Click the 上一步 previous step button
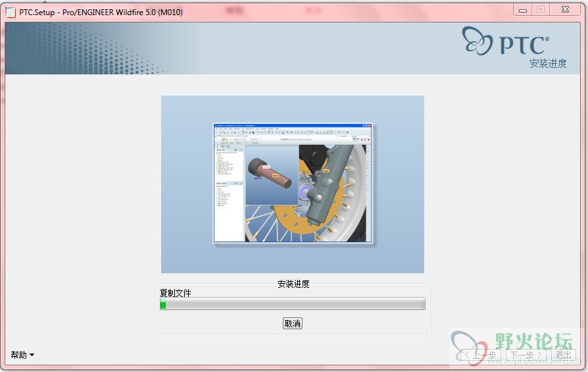Image resolution: width=588 pixels, height=372 pixels. click(x=481, y=355)
